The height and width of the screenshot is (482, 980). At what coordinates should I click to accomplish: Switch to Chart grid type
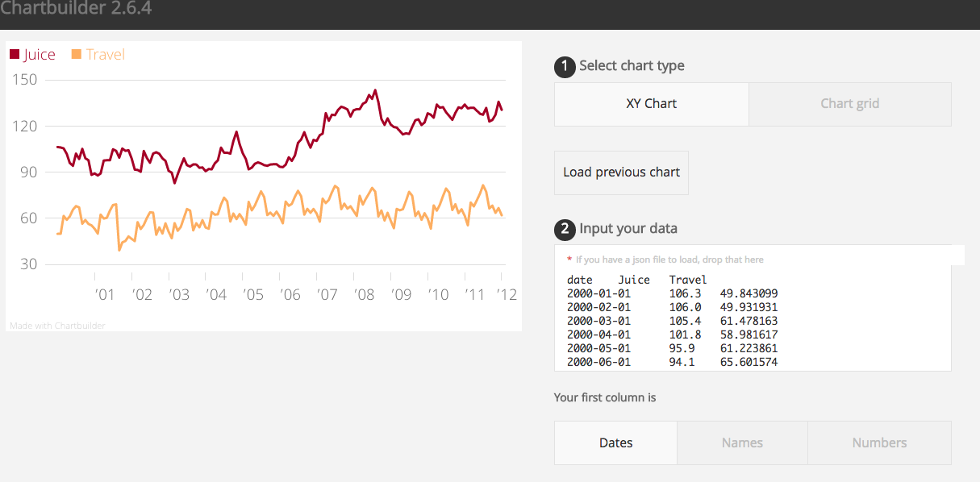click(849, 104)
